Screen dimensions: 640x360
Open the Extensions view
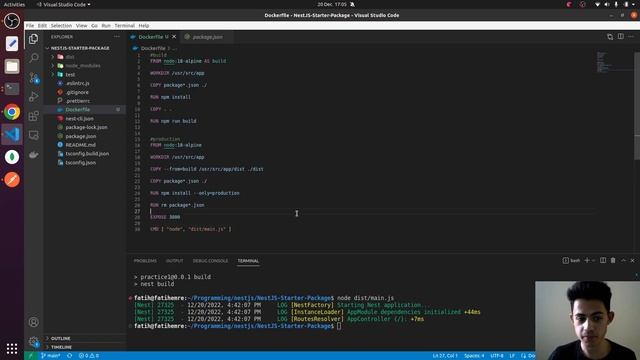[x=33, y=116]
